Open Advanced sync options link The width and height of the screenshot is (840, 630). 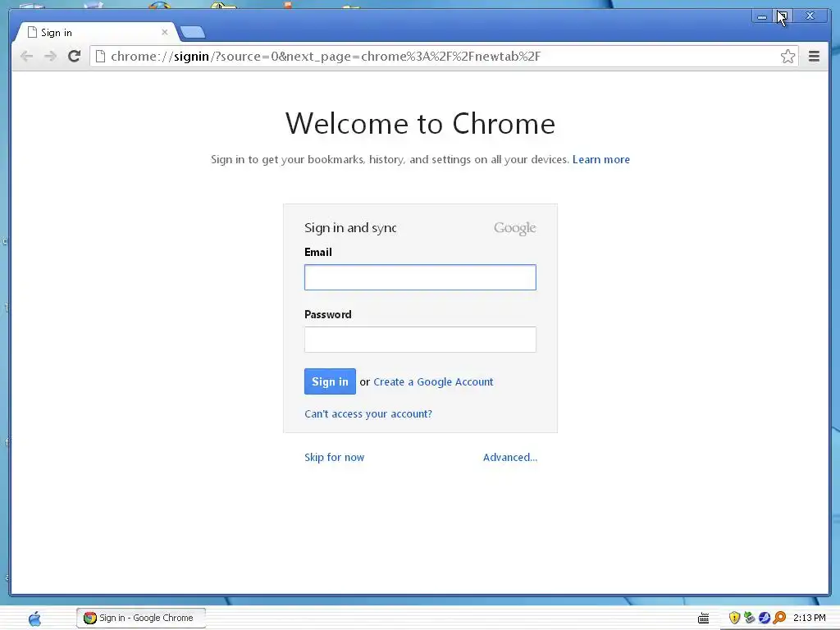tap(510, 458)
